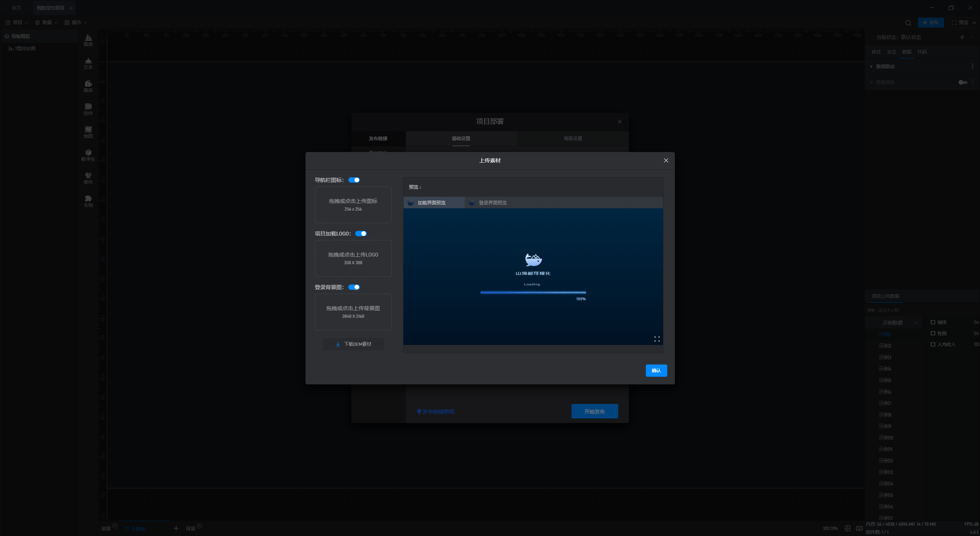The width and height of the screenshot is (980, 536).
Task: Close the 上传素材 dialog
Action: pyautogui.click(x=666, y=160)
